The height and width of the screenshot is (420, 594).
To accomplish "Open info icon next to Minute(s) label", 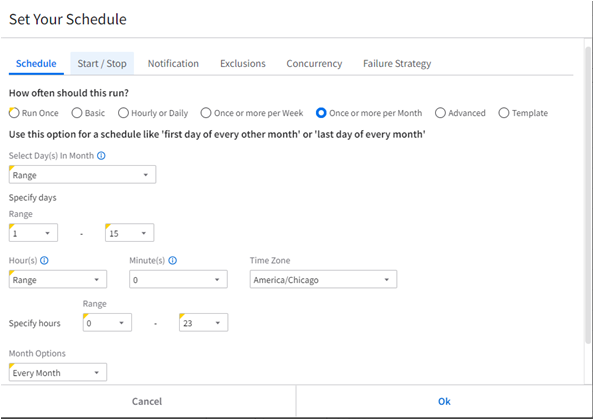I will coord(172,261).
